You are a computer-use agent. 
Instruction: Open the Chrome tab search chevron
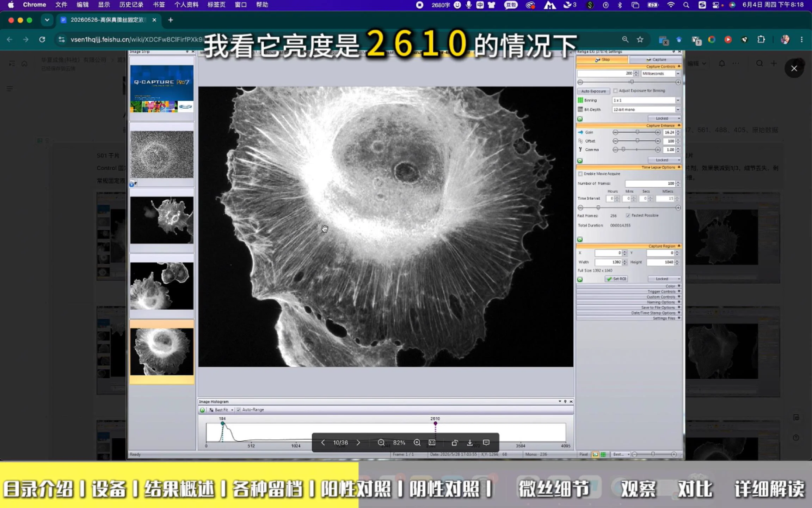click(x=47, y=20)
